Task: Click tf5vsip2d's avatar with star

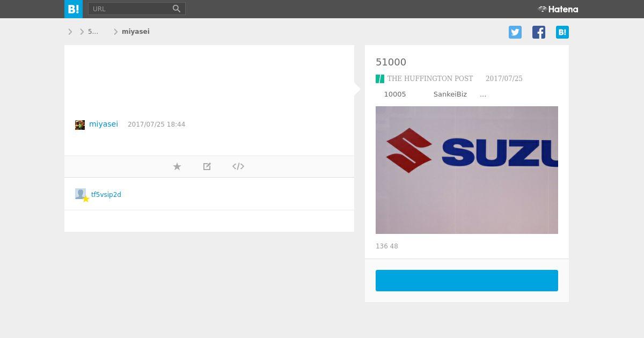Action: point(81,195)
